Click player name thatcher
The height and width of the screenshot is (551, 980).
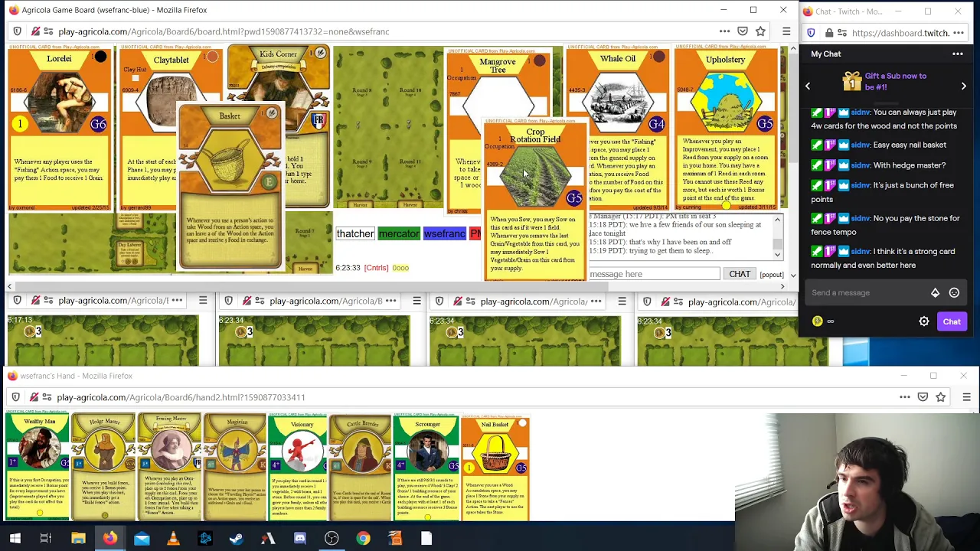click(355, 234)
